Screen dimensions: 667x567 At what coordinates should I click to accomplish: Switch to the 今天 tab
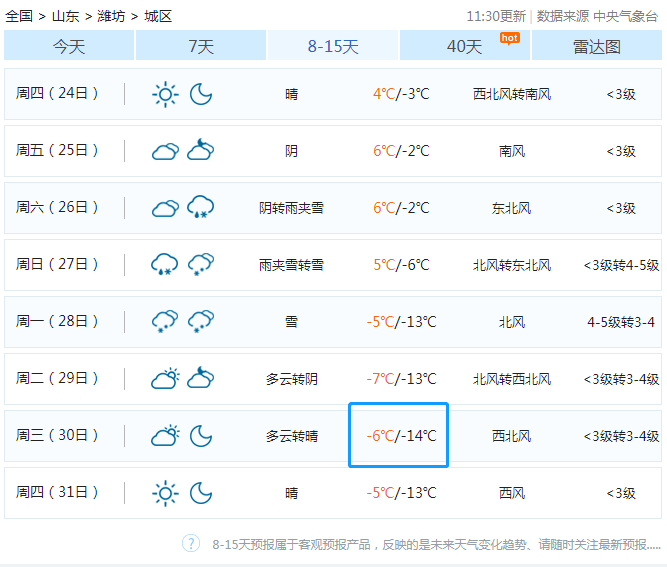tap(69, 46)
